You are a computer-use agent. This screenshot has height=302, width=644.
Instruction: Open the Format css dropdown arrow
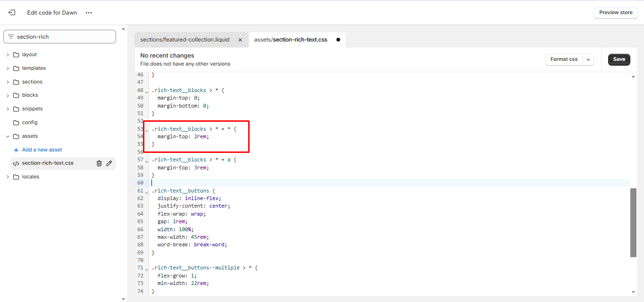588,59
